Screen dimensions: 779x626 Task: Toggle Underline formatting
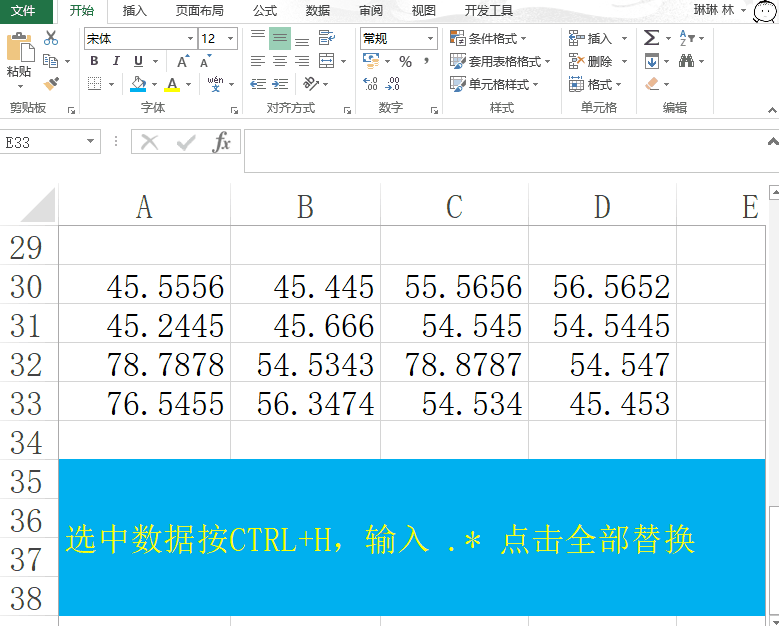point(138,61)
